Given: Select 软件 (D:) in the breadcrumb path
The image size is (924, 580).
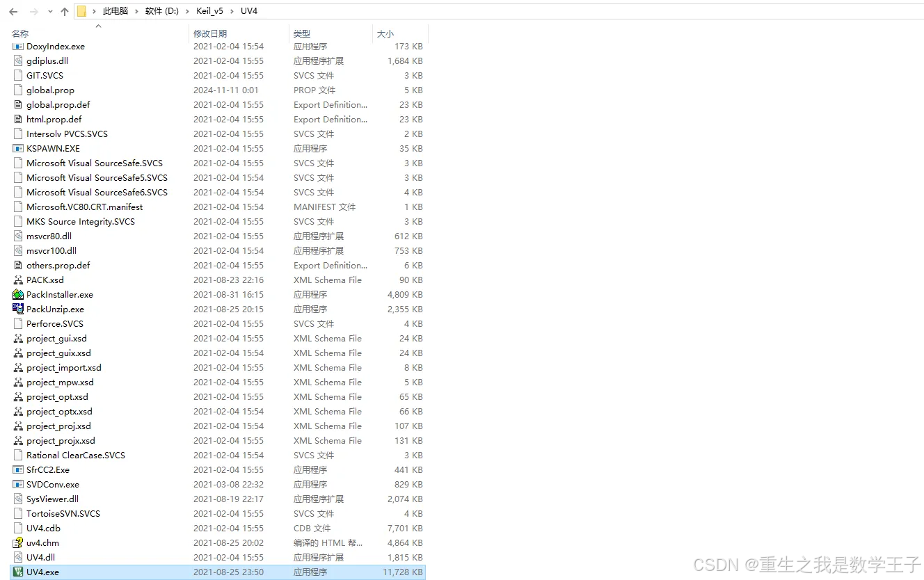Looking at the screenshot, I should [x=163, y=11].
